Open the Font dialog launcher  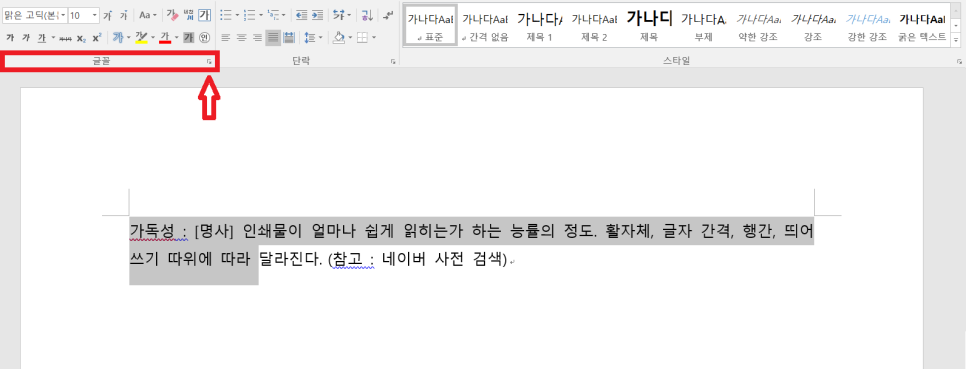[209, 62]
